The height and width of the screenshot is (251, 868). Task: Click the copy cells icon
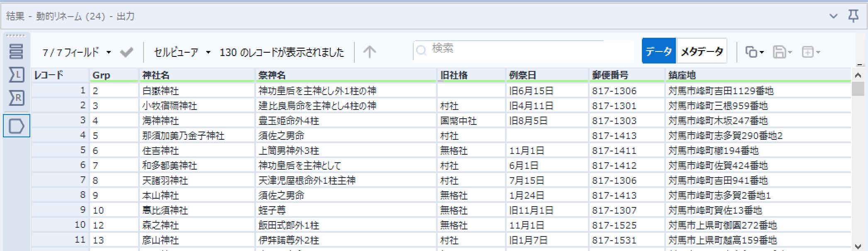[x=751, y=52]
